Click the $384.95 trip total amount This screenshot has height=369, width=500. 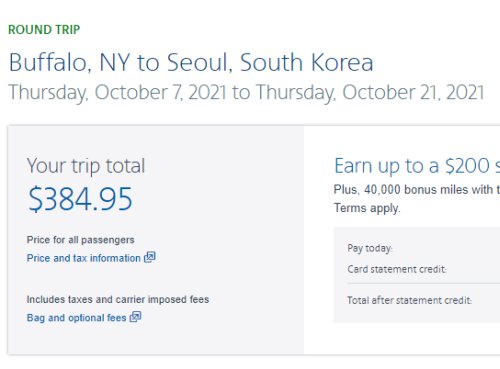[x=80, y=199]
